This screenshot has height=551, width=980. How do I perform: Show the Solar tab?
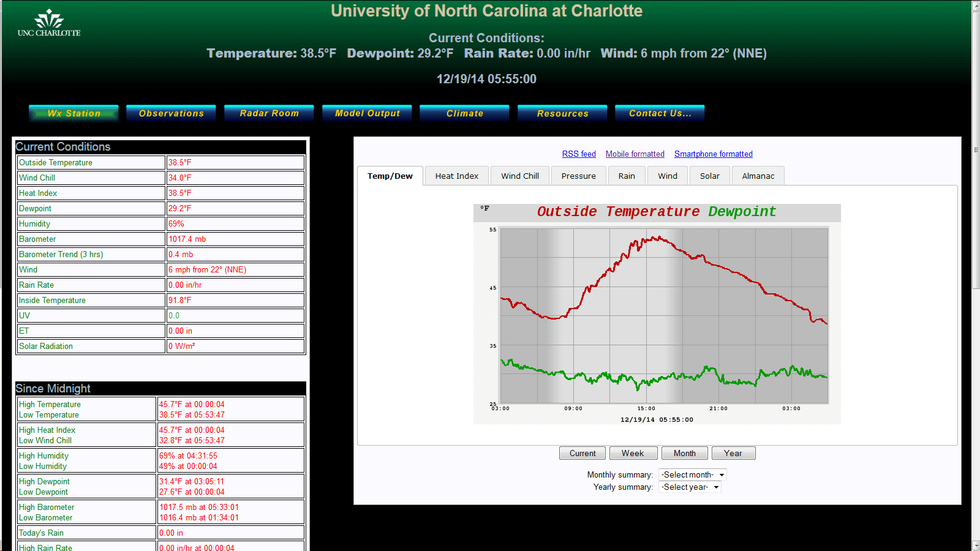tap(709, 176)
